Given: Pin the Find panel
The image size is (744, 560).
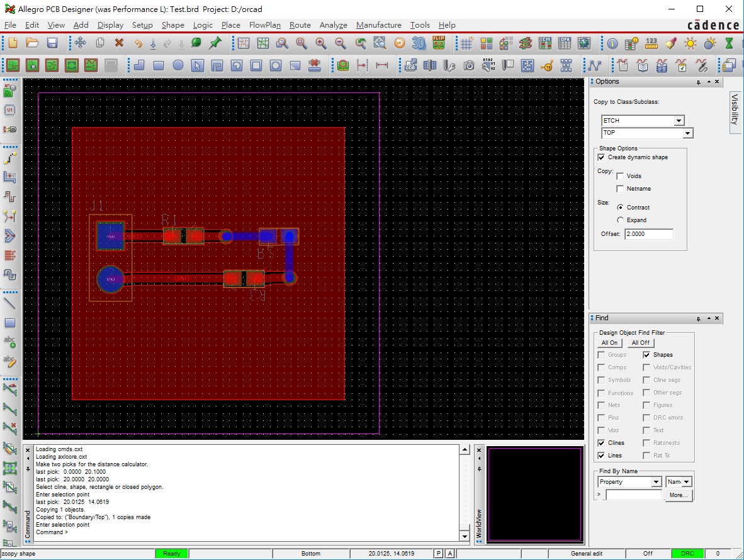Looking at the screenshot, I should pos(699,318).
